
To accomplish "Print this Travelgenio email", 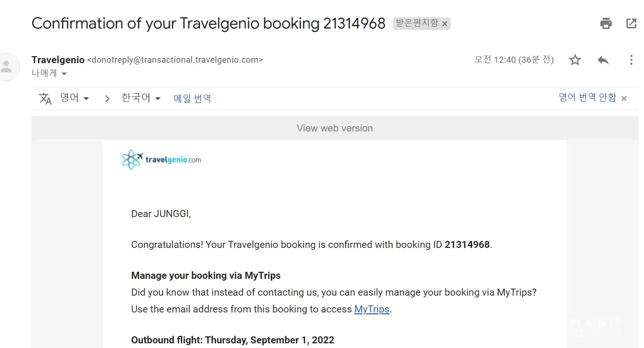I will click(x=606, y=23).
